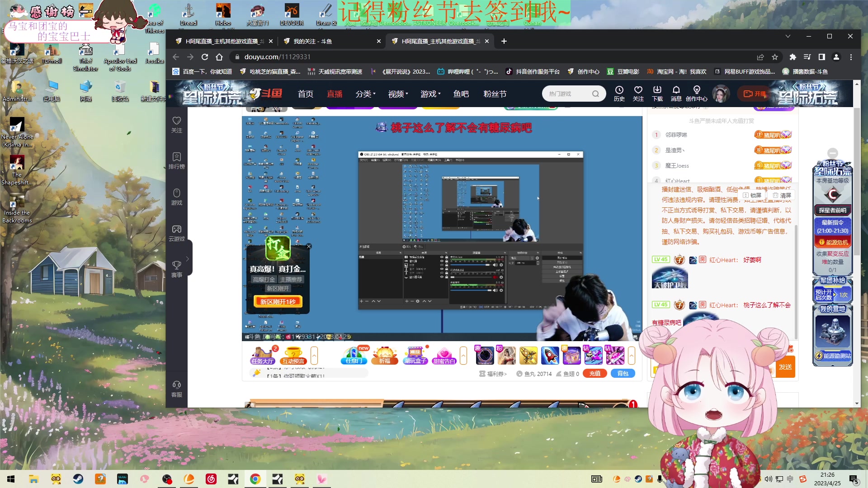
Task: Click the Chrome icon on the taskbar
Action: click(255, 479)
